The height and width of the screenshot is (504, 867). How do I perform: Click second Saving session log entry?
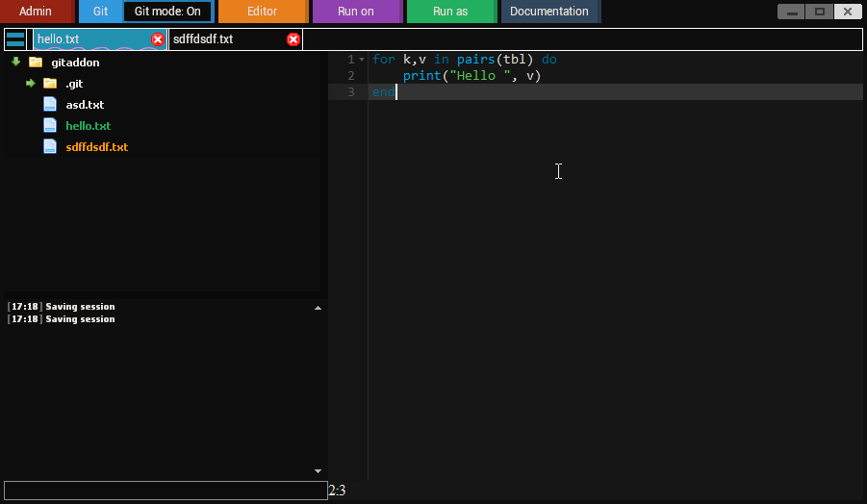pyautogui.click(x=61, y=319)
